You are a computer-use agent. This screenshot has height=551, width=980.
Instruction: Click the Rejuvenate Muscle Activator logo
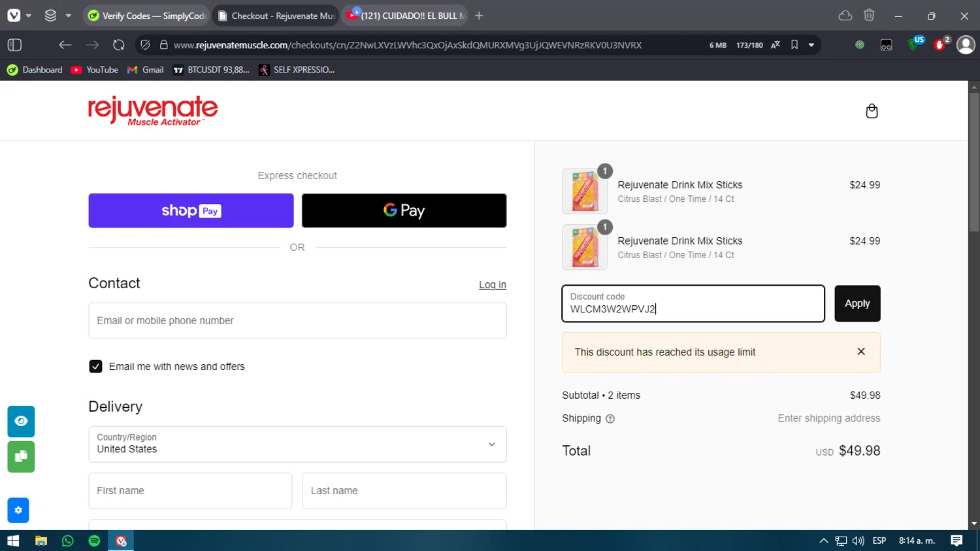point(153,110)
